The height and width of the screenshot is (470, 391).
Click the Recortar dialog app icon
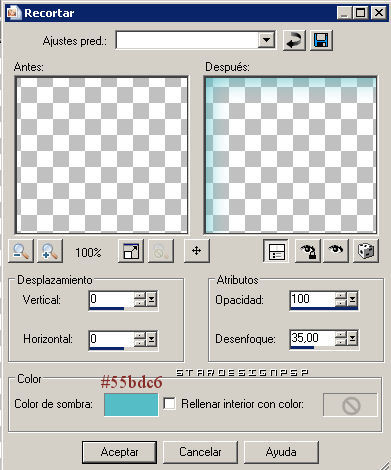coord(14,13)
